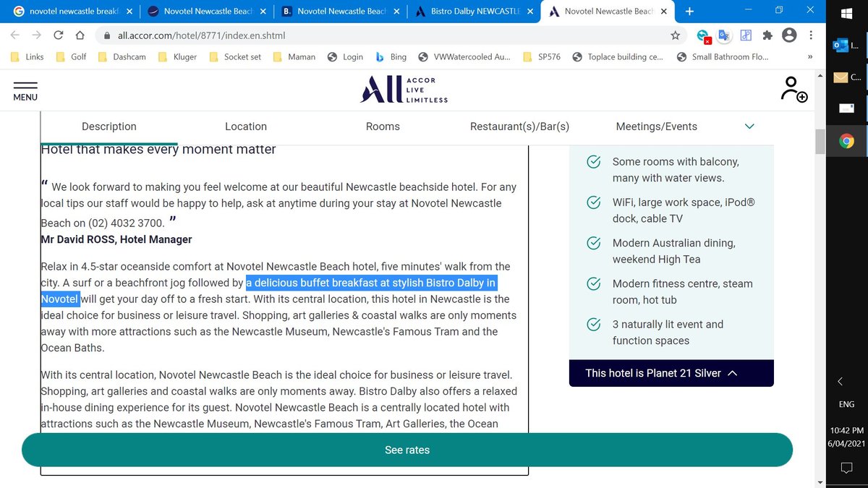Open the Socket set bookmark folder

tap(235, 57)
